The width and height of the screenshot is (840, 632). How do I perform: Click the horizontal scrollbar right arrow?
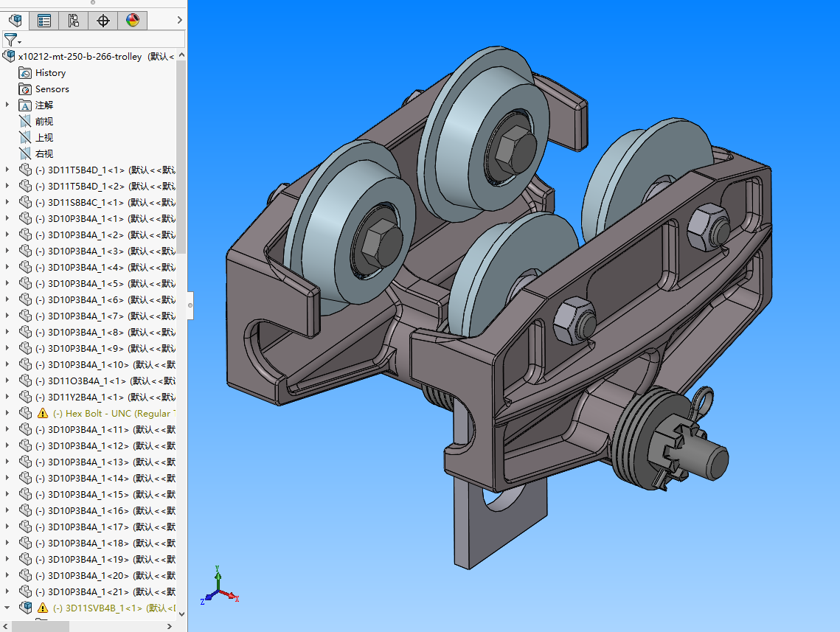170,626
